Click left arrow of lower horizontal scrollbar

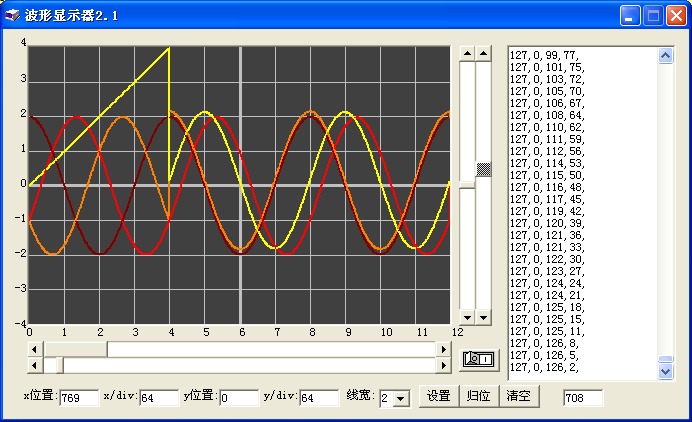[x=35, y=365]
